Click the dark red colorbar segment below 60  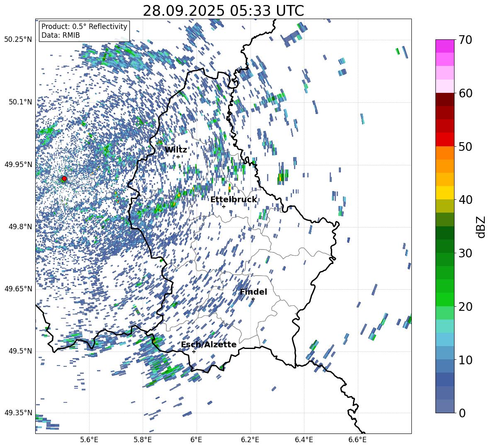[x=445, y=99]
